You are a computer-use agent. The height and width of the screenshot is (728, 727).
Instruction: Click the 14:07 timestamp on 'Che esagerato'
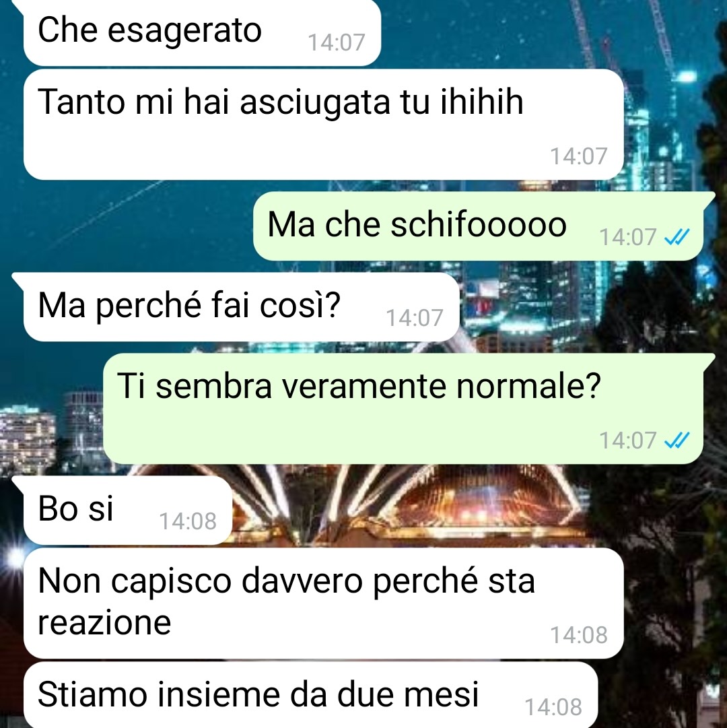click(x=337, y=42)
